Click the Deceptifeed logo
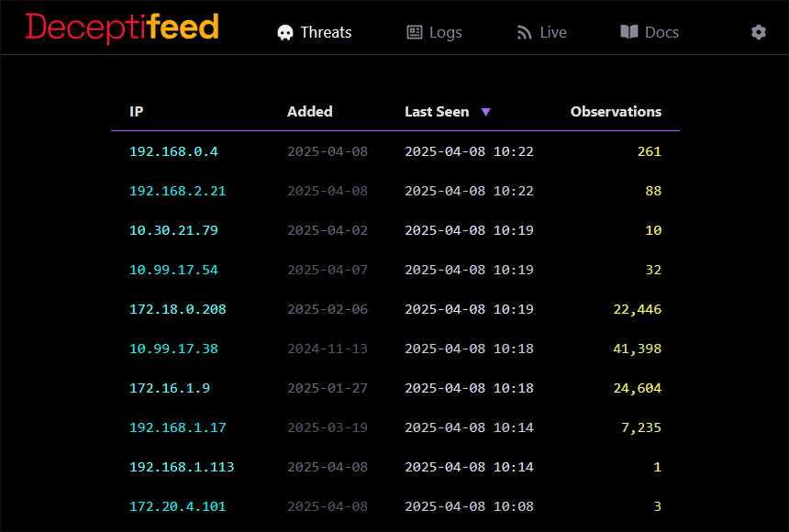This screenshot has width=789, height=532. (122, 28)
